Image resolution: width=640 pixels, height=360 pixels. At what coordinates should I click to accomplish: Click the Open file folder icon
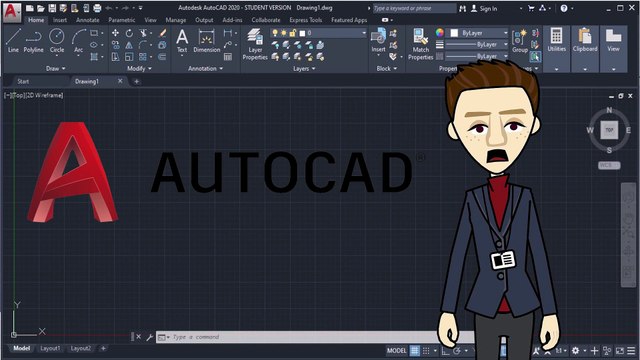[x=41, y=8]
